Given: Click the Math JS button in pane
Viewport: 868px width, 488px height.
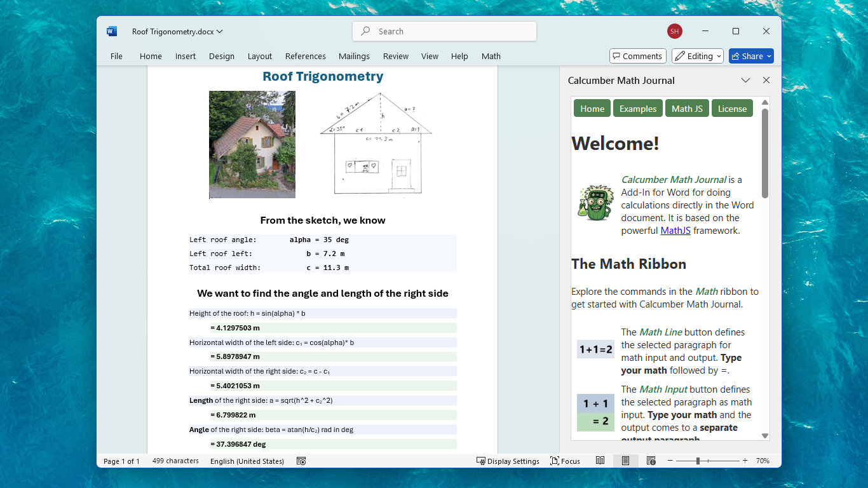Looking at the screenshot, I should pyautogui.click(x=687, y=108).
